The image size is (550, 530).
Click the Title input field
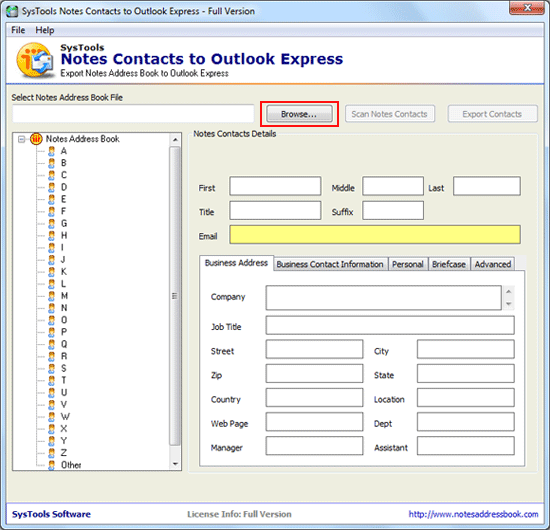pyautogui.click(x=275, y=210)
